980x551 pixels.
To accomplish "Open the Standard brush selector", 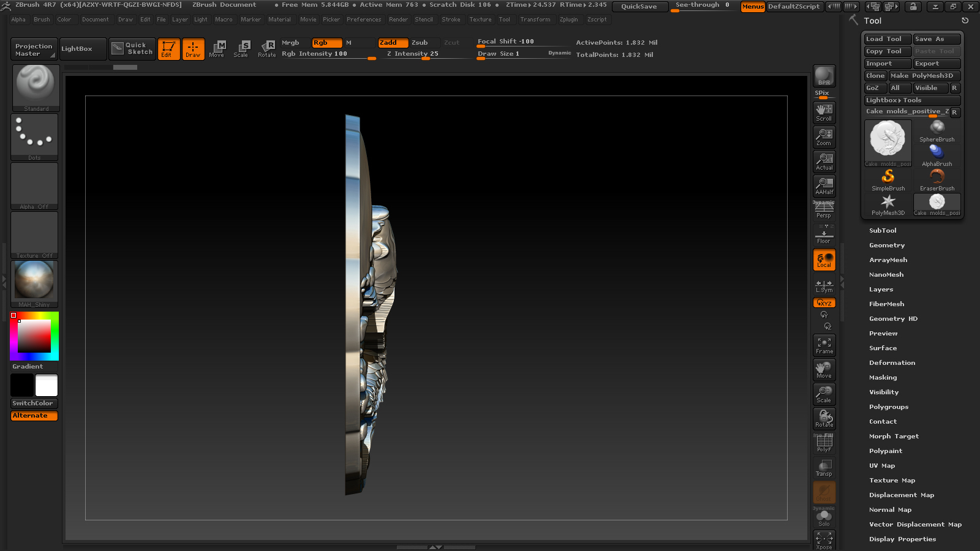I will coord(36,88).
